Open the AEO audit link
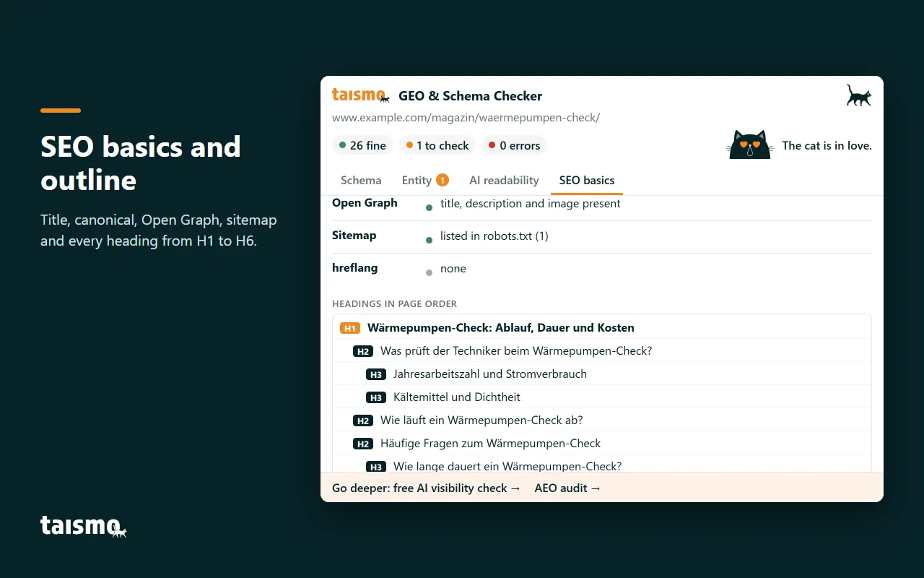The height and width of the screenshot is (578, 924). point(567,488)
